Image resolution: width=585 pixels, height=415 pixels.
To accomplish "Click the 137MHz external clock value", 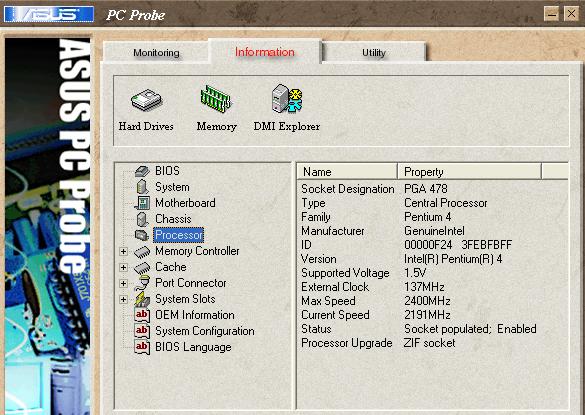I will 424,287.
